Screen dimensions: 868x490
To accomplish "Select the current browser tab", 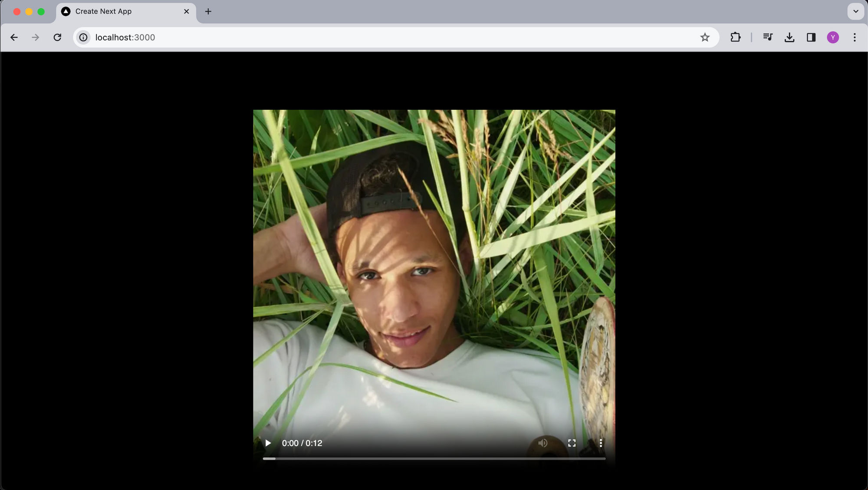I will click(125, 11).
